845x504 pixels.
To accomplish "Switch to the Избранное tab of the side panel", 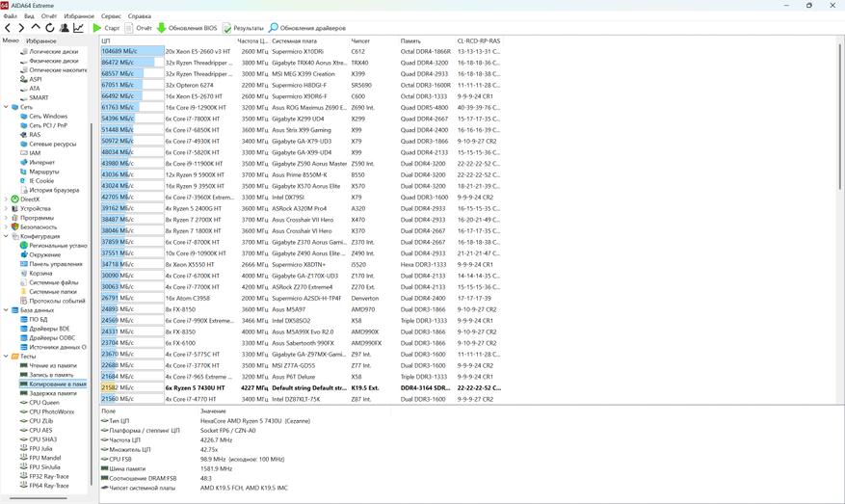I will 41,40.
